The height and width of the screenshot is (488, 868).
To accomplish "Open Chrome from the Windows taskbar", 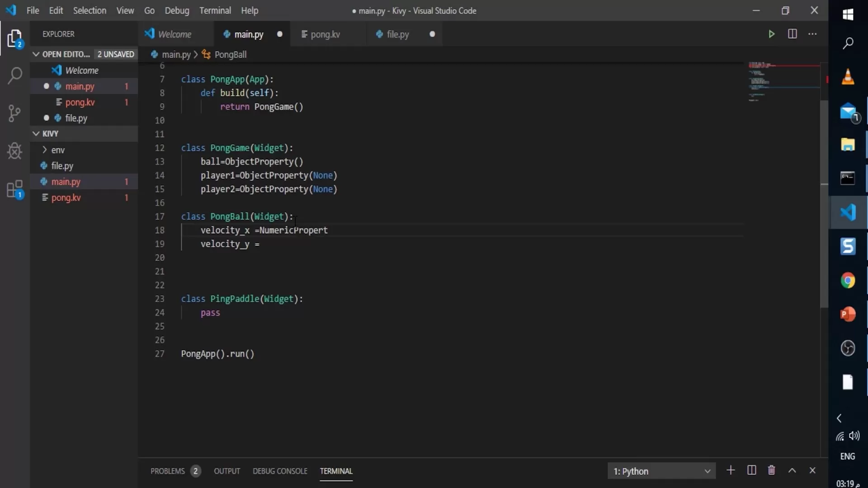I will pos(848,281).
